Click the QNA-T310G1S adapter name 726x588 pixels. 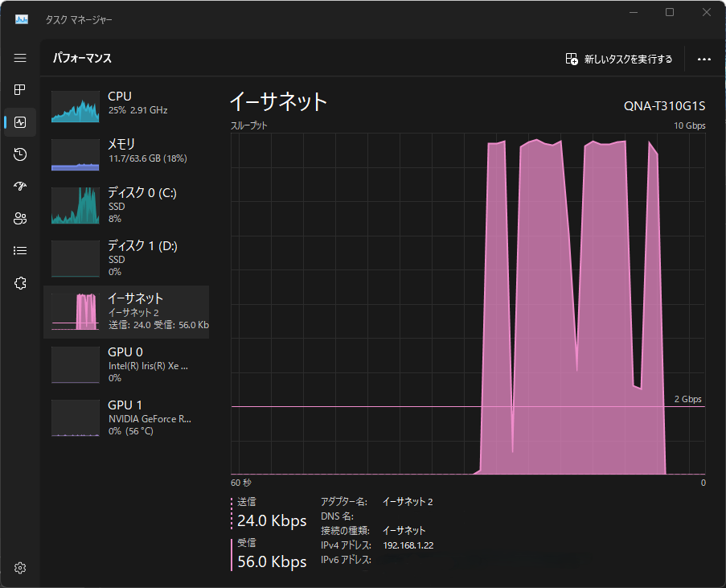point(664,106)
